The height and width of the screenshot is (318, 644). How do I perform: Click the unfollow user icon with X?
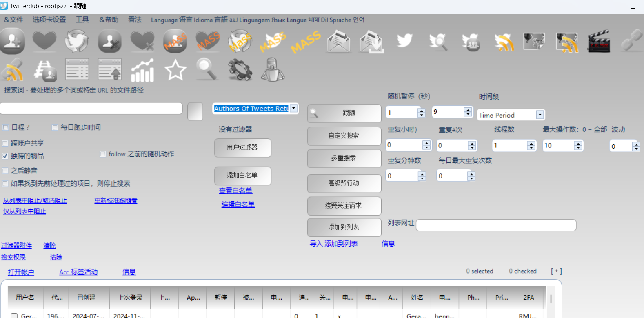[x=109, y=41]
